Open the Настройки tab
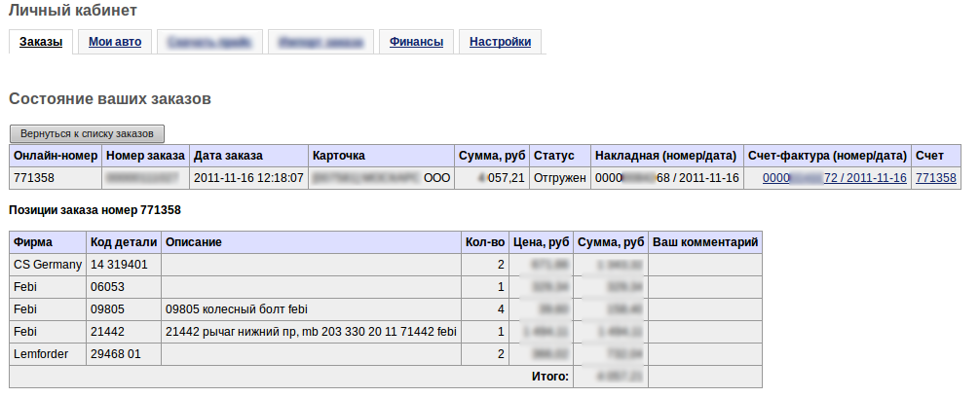 [500, 42]
